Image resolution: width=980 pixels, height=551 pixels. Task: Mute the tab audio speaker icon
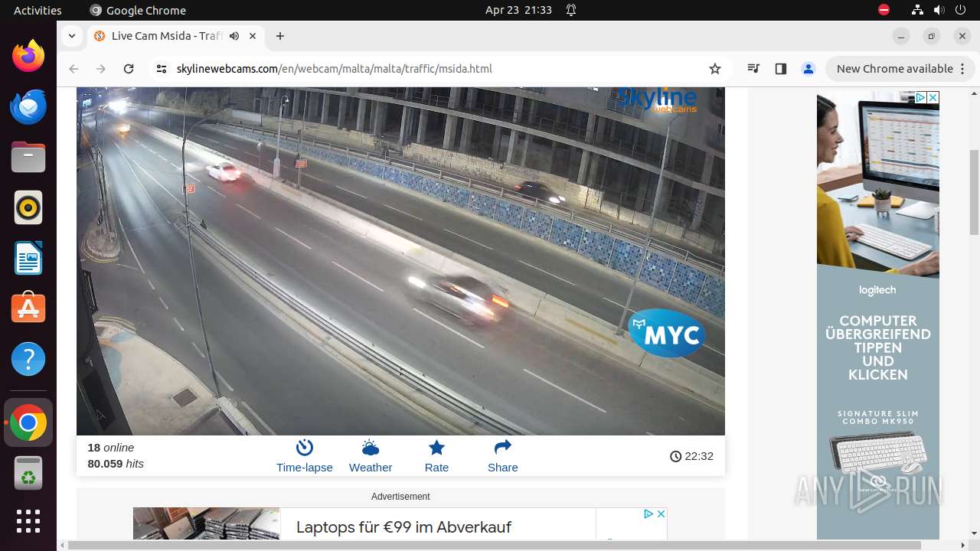pos(234,36)
